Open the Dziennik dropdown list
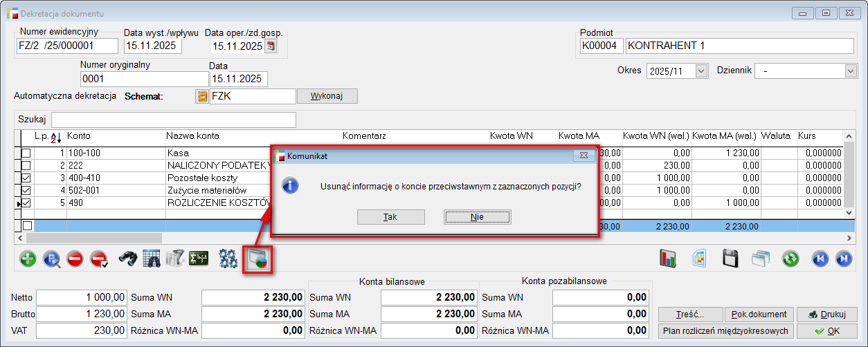 click(851, 71)
